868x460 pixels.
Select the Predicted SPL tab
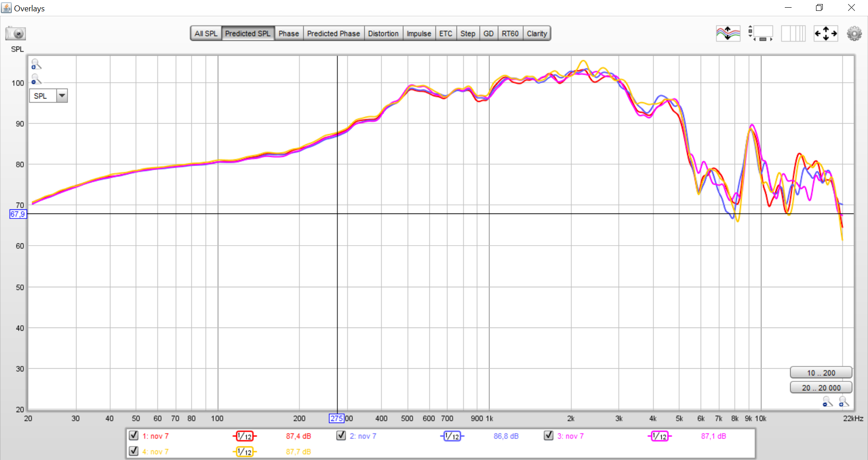click(248, 33)
